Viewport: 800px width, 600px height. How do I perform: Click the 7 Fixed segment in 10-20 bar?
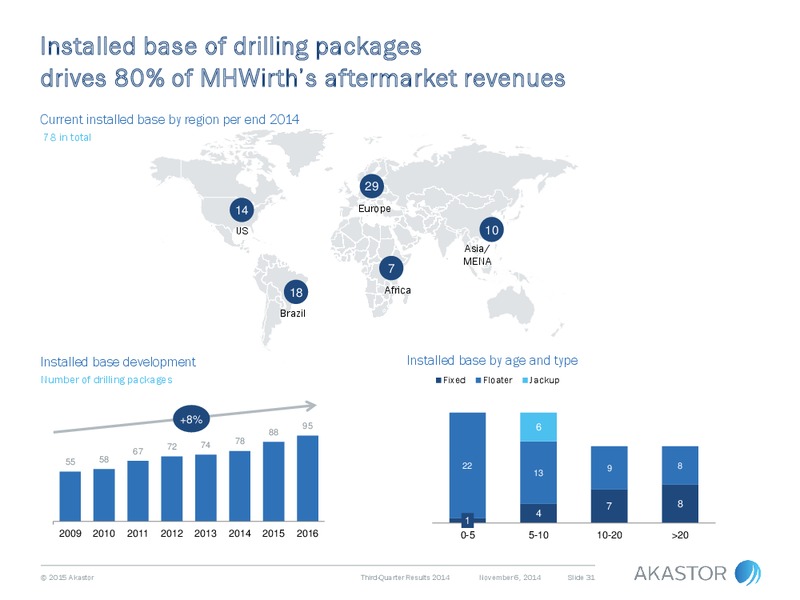[x=609, y=506]
